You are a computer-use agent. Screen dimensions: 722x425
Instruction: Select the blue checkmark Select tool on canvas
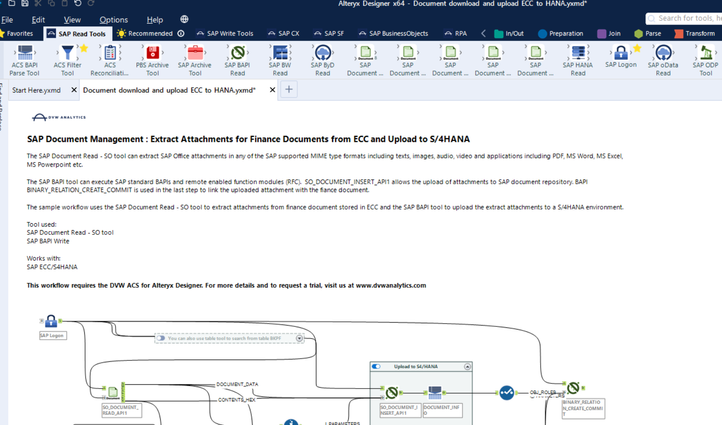[507, 392]
